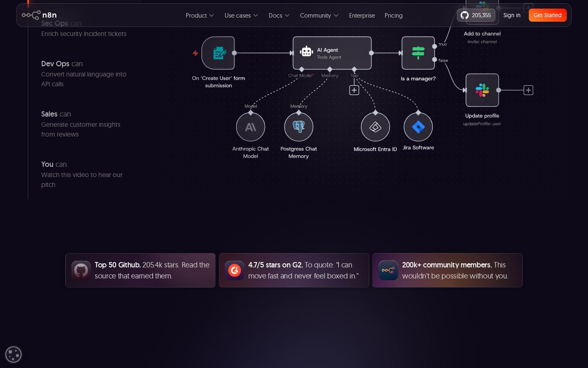Go to the Enterprise page
588x368 pixels.
click(362, 15)
